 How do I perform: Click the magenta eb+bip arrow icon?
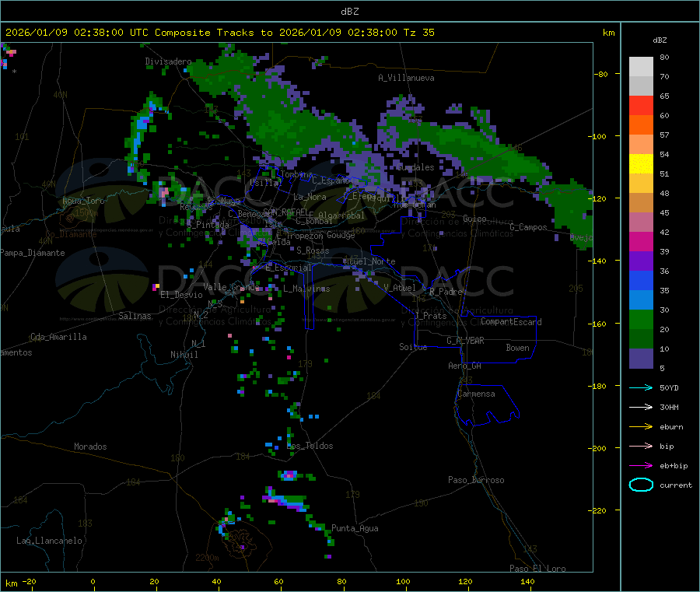[x=641, y=466]
